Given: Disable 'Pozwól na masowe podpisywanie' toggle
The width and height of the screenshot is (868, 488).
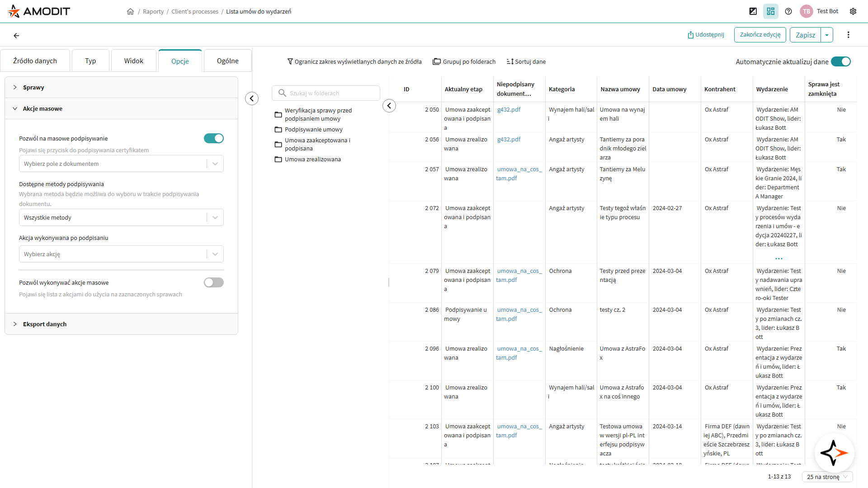Looking at the screenshot, I should click(213, 138).
